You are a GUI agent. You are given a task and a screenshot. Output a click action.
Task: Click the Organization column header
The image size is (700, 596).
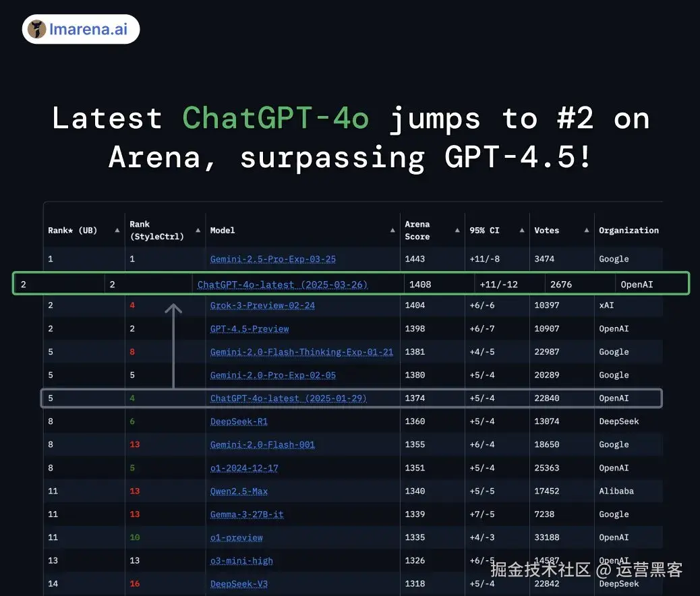tap(629, 231)
